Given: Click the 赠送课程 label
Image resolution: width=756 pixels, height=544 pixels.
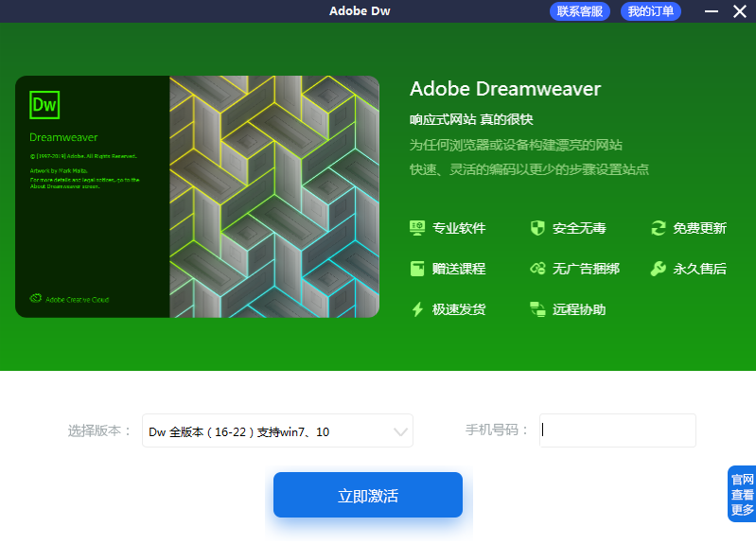Looking at the screenshot, I should coord(459,269).
